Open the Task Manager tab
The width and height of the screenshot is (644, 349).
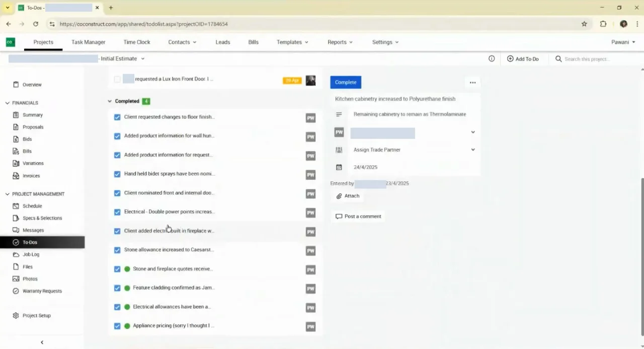pos(88,42)
